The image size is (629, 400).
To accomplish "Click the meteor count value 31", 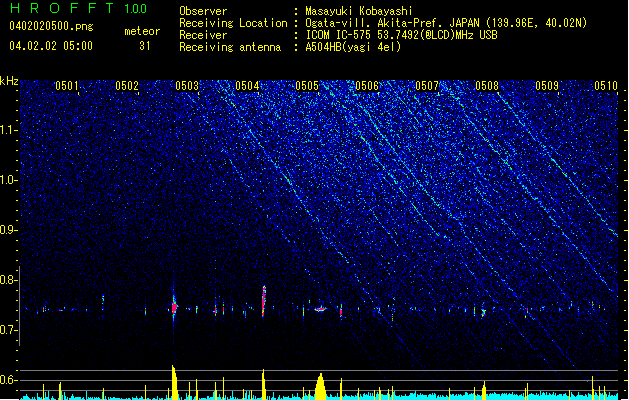I will click(144, 46).
